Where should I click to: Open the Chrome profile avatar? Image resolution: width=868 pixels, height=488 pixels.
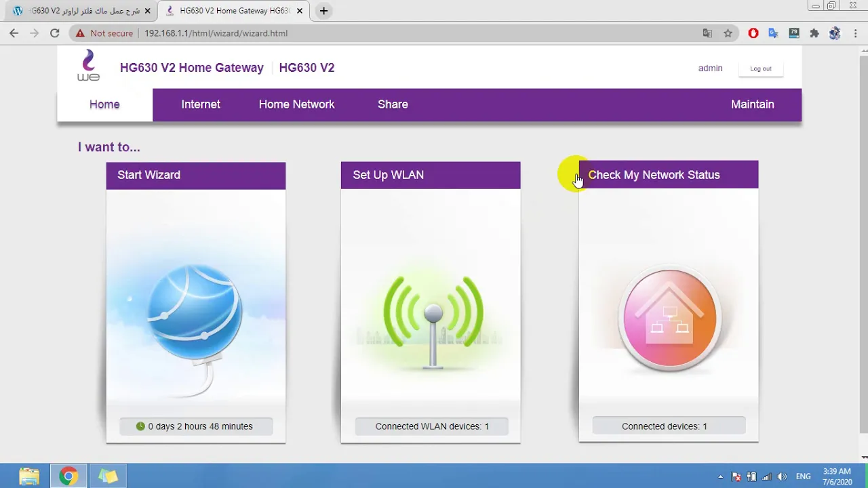[835, 33]
